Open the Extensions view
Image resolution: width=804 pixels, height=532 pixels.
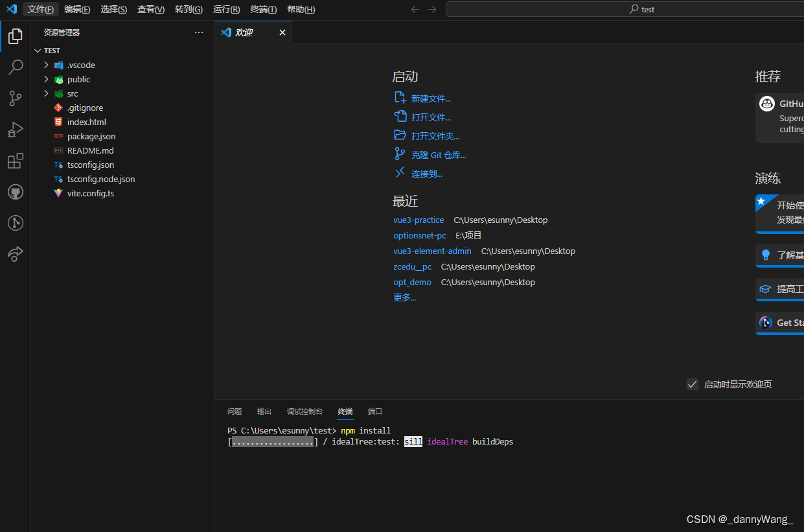click(16, 161)
